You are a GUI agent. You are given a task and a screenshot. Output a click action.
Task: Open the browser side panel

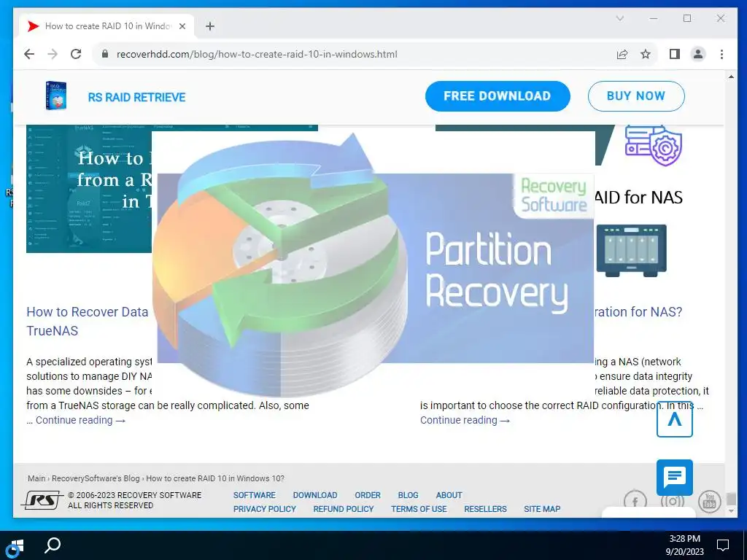[675, 54]
